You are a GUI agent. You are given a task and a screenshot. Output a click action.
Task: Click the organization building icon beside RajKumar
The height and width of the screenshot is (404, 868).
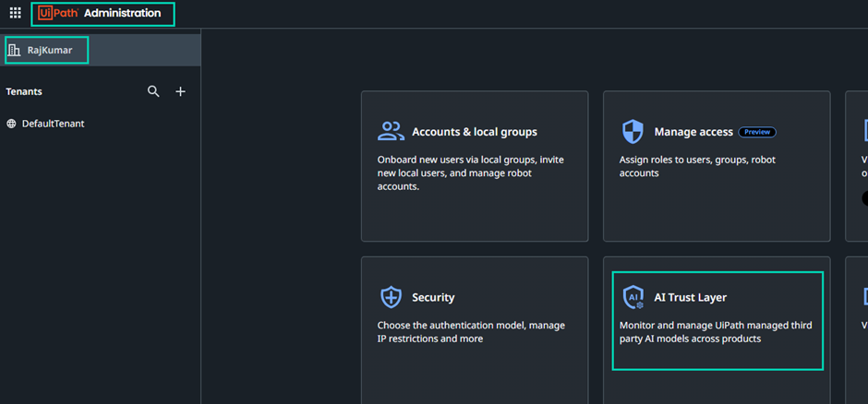(15, 51)
